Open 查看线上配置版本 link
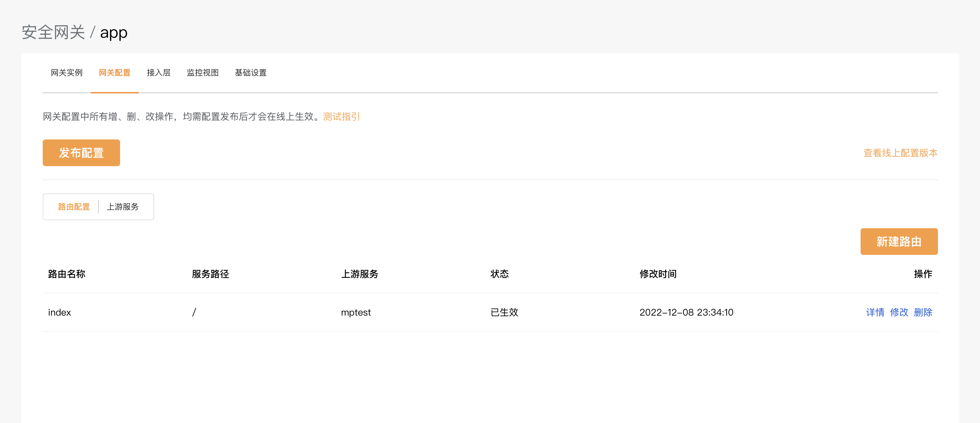The width and height of the screenshot is (980, 423). (x=900, y=153)
